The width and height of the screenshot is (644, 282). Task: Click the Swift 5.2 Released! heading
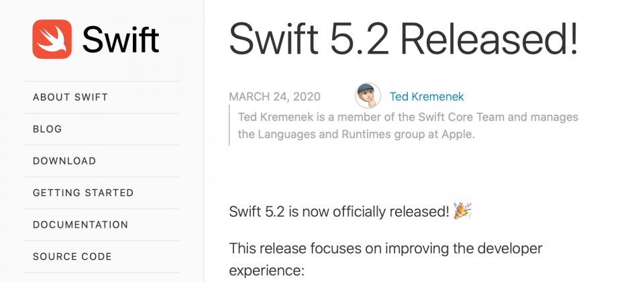pyautogui.click(x=403, y=40)
